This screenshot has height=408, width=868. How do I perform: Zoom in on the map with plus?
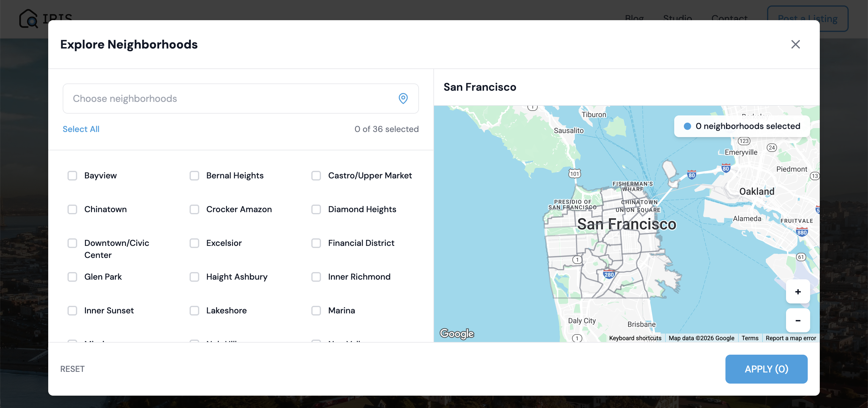[797, 292]
